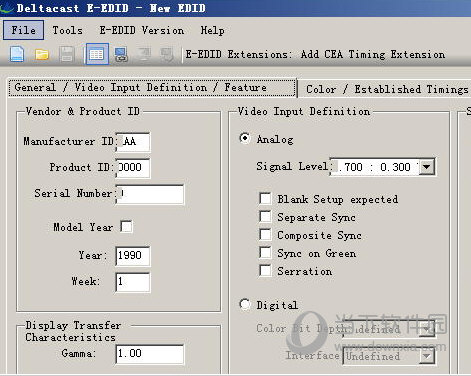Check Sync on Green option
The image size is (471, 376).
pos(265,252)
